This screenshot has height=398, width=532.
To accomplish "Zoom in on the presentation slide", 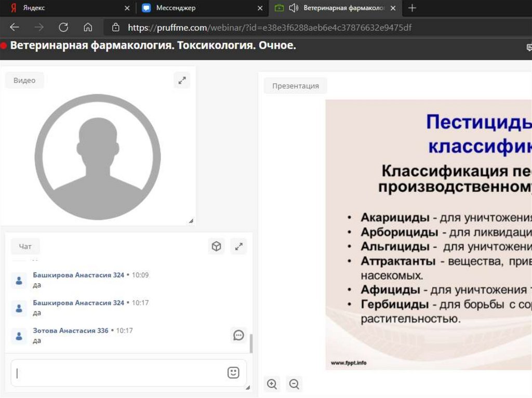I will pos(272,384).
